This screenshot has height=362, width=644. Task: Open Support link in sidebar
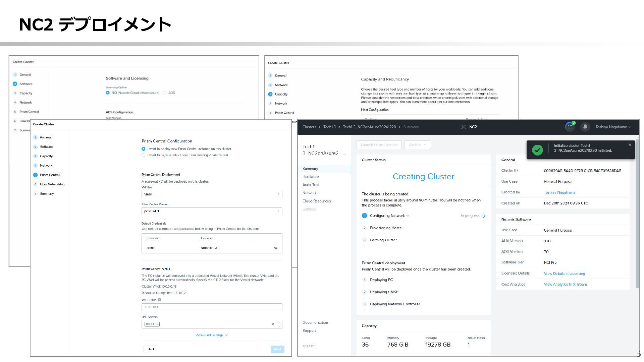click(x=309, y=330)
